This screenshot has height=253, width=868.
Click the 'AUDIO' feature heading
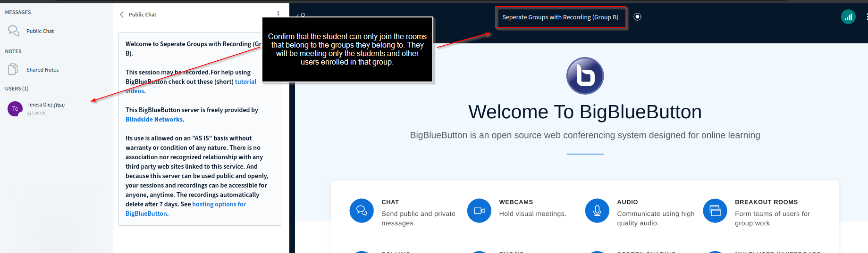point(627,202)
